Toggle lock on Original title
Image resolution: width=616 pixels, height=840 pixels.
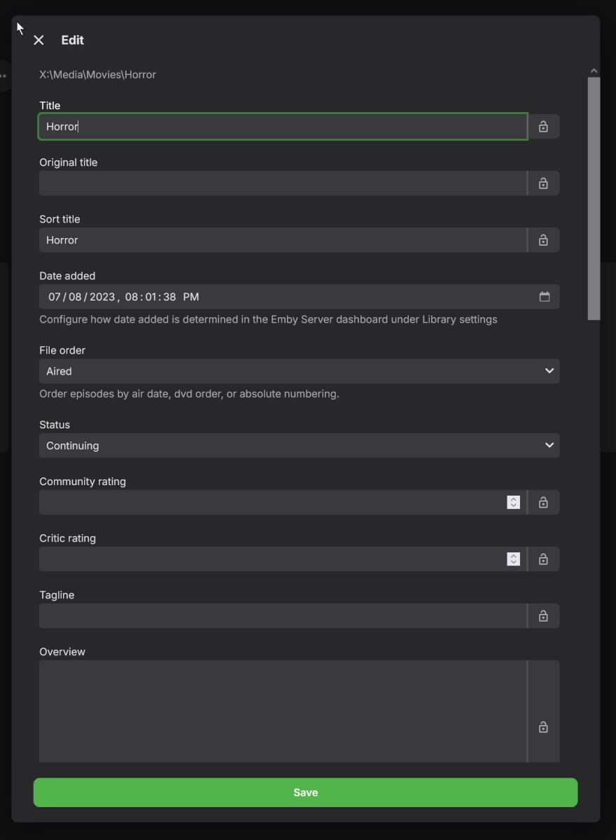[543, 183]
